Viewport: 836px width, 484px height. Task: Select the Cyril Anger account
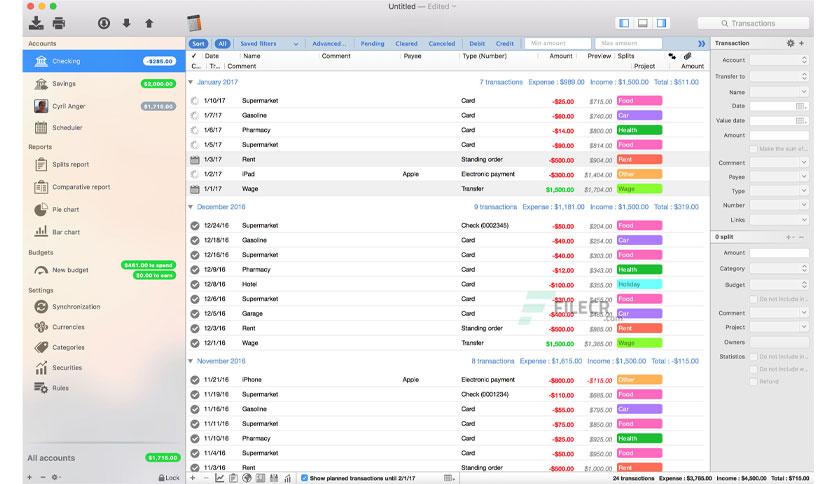(102, 106)
